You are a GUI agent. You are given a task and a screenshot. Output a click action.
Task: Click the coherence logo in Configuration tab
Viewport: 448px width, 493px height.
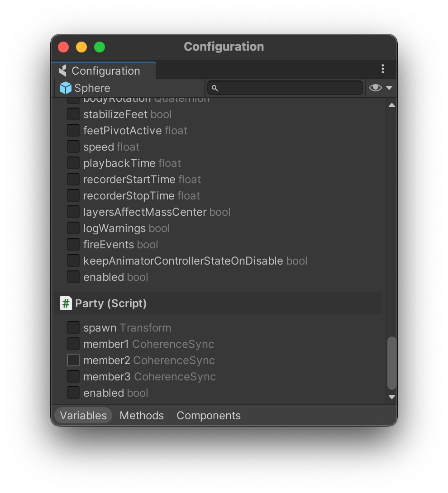click(x=63, y=71)
